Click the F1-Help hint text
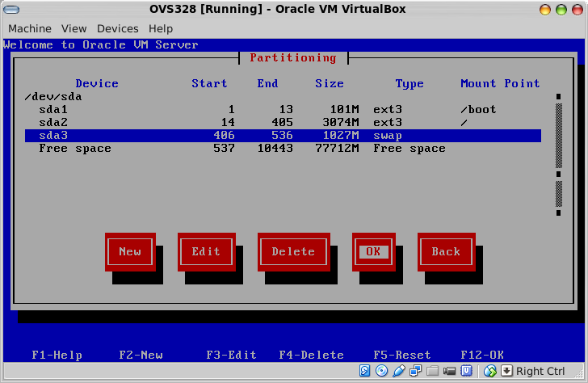The width and height of the screenshot is (588, 383). click(x=57, y=355)
